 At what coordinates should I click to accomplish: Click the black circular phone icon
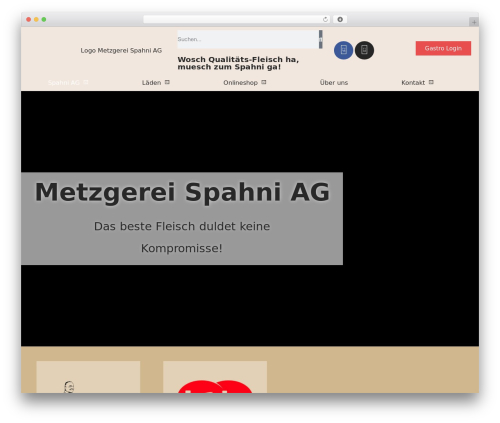364,50
